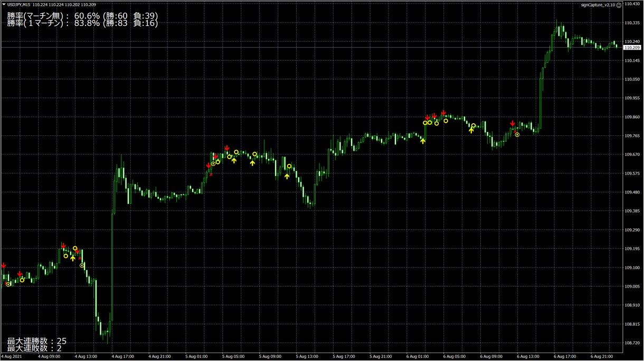Select the 勝率(1マーチン) 83.8% label
This screenshot has width=644, height=361.
point(82,23)
